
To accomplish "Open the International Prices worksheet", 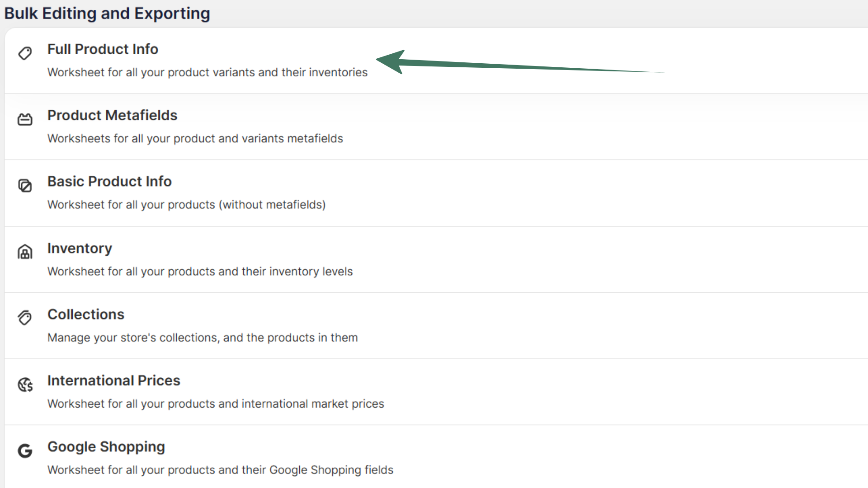I will (x=113, y=380).
